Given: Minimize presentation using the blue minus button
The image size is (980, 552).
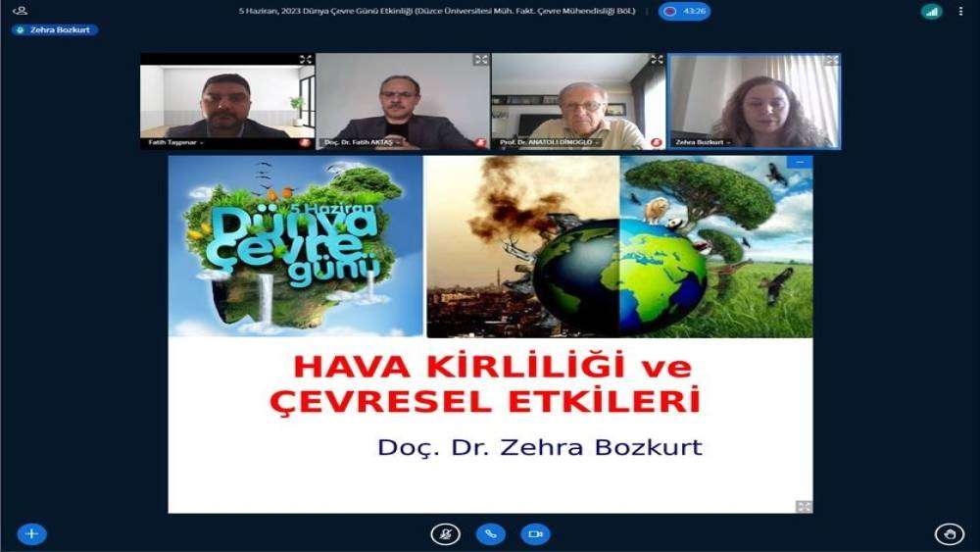Looking at the screenshot, I should [800, 162].
